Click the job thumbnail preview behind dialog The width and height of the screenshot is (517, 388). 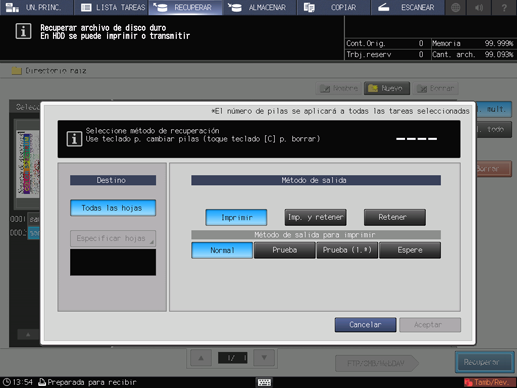(x=28, y=164)
